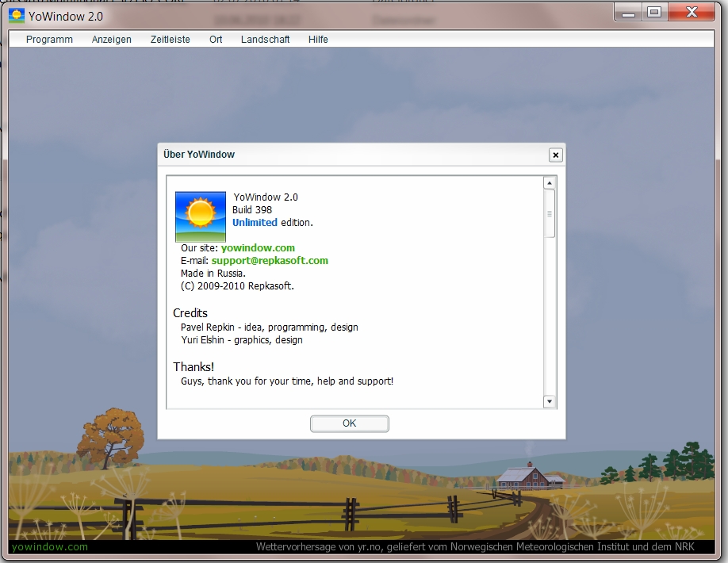Click the scrollbar thumb in the about dialog
This screenshot has height=563, width=728.
(x=550, y=213)
